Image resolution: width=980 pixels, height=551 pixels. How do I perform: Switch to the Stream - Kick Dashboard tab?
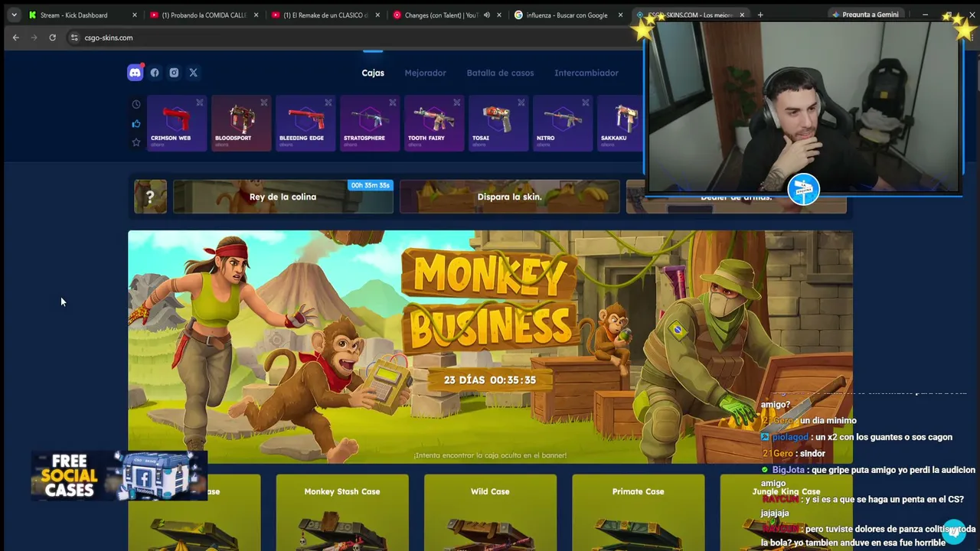(83, 15)
